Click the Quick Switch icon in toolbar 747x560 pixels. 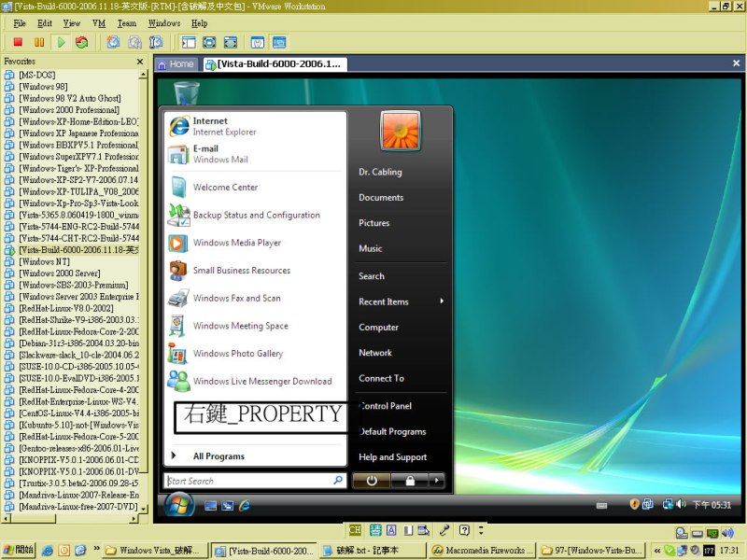click(x=230, y=42)
